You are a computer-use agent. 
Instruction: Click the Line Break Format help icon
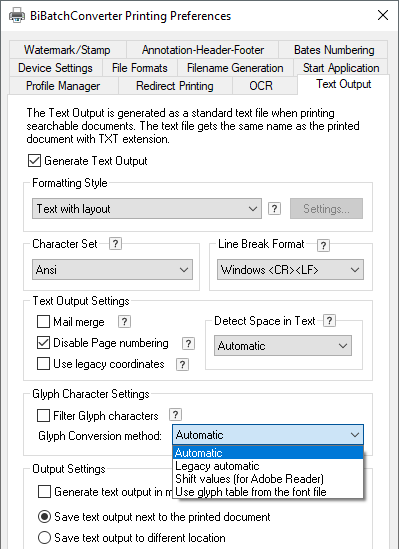[x=323, y=245]
